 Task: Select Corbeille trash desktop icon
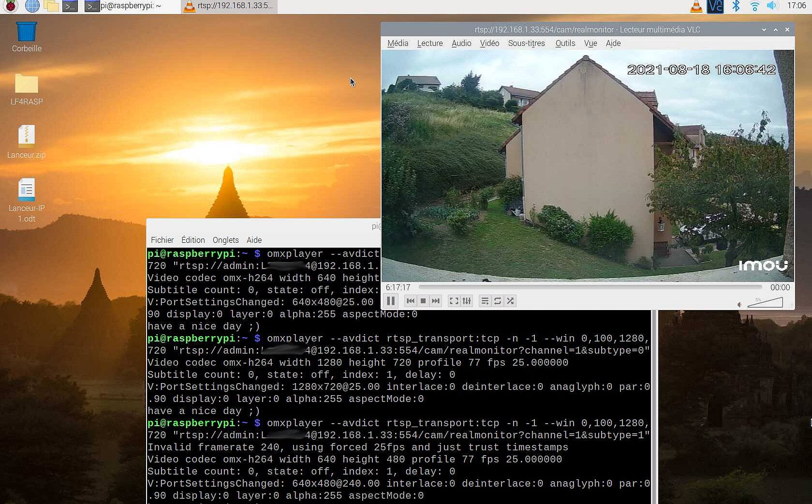pyautogui.click(x=27, y=37)
